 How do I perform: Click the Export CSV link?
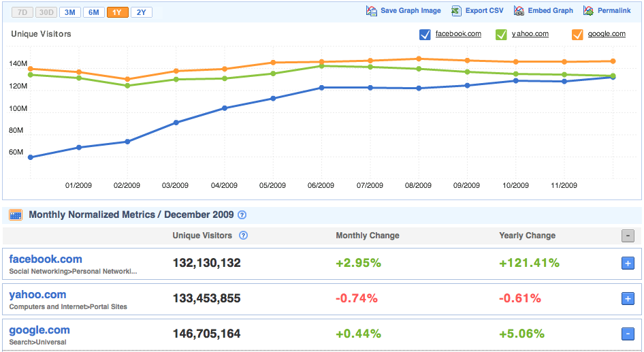tap(484, 11)
